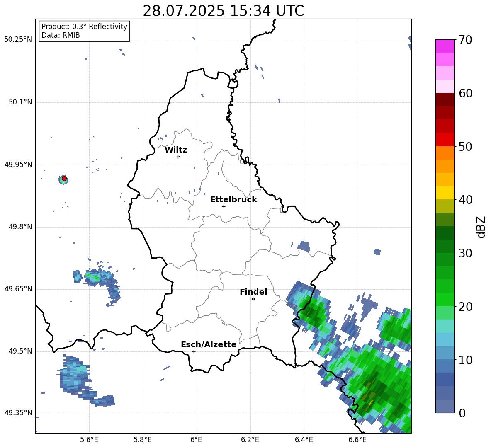Click the 49.95°N latitude label

point(18,165)
